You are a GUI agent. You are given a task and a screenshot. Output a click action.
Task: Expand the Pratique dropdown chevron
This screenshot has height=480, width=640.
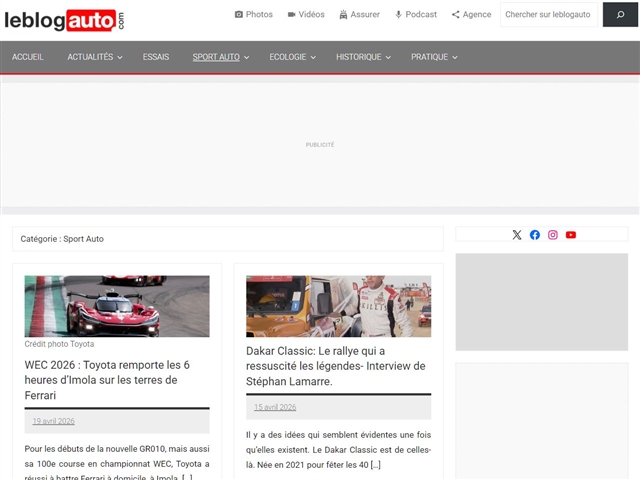click(455, 58)
